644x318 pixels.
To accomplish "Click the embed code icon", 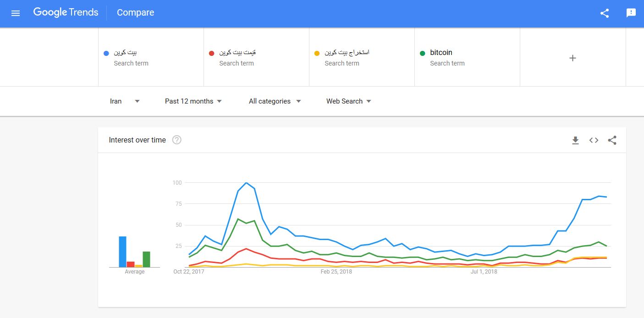I will [594, 140].
